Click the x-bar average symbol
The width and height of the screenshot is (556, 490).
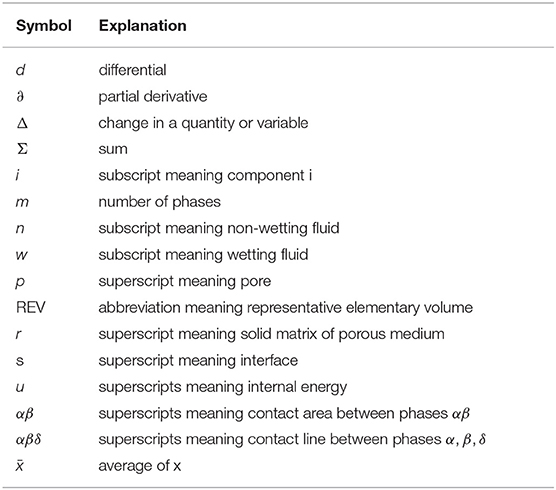[20, 466]
